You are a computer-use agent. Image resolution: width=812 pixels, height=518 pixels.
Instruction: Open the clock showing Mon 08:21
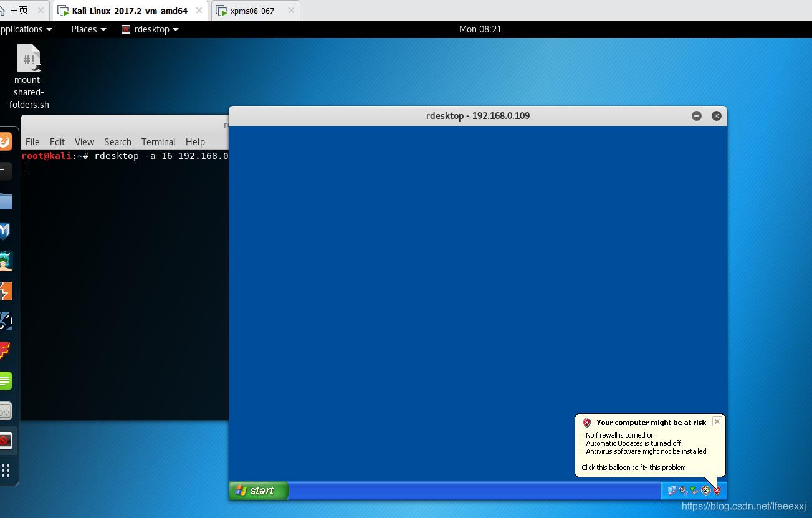coord(480,29)
